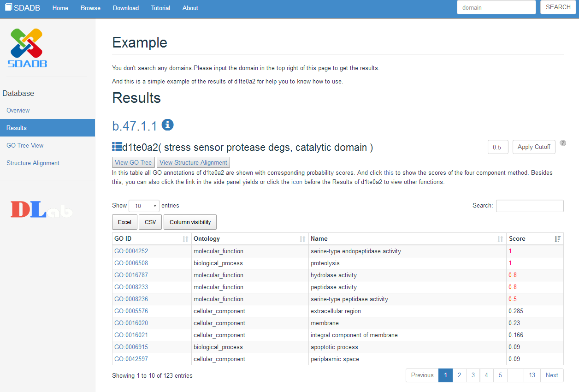
Task: Sort table by GO ID column
Action: coord(152,239)
